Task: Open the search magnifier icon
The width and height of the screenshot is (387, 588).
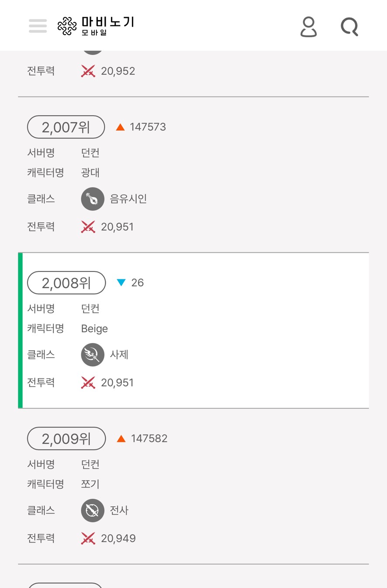Action: tap(349, 27)
